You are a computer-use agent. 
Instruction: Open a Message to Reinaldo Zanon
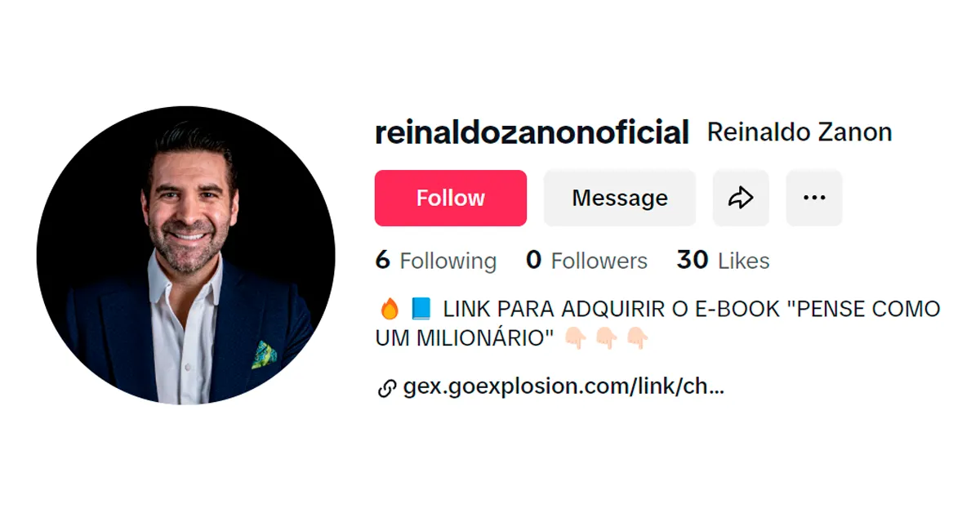(x=620, y=198)
